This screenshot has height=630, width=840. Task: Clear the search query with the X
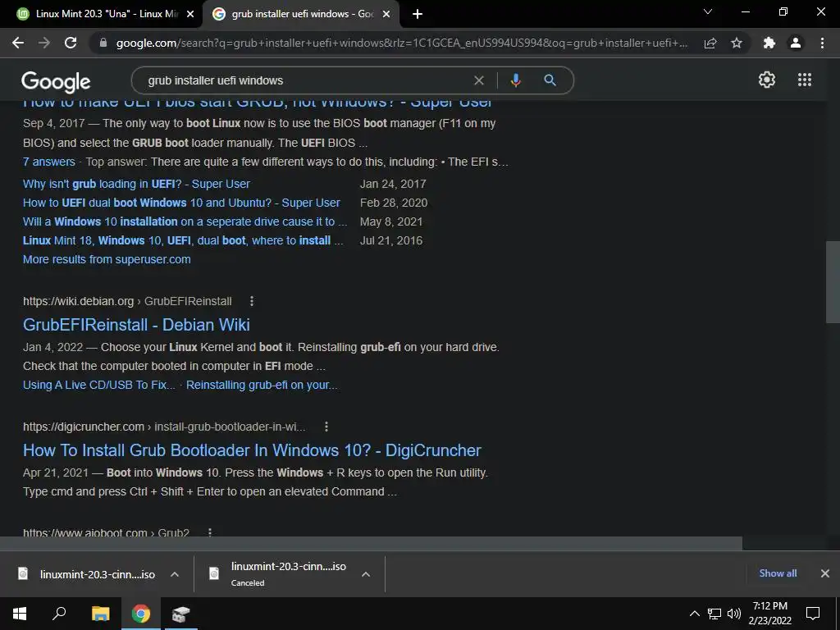click(479, 80)
